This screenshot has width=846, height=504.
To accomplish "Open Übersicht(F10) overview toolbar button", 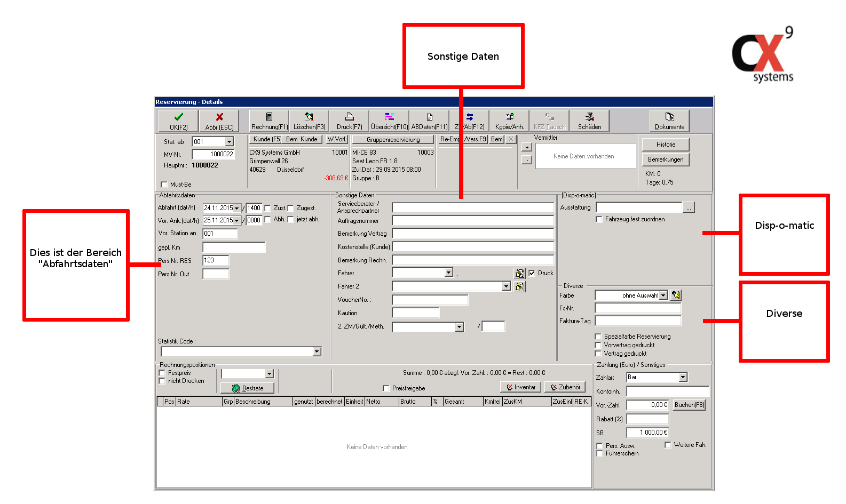I will 389,121.
